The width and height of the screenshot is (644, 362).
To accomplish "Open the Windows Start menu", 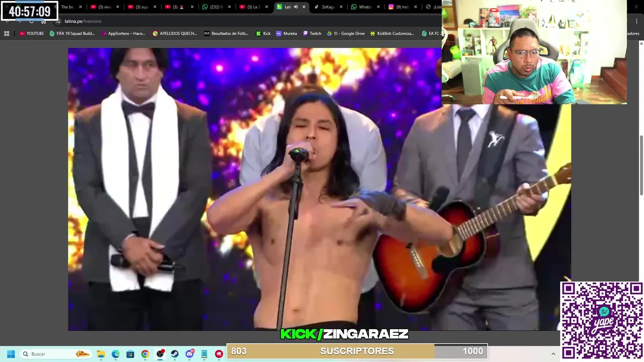I will tap(11, 354).
